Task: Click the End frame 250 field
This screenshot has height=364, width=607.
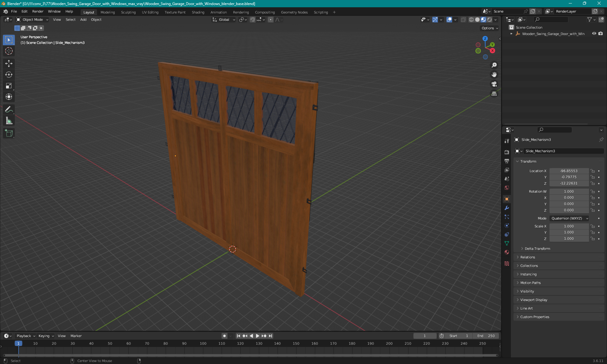Action: 487,336
